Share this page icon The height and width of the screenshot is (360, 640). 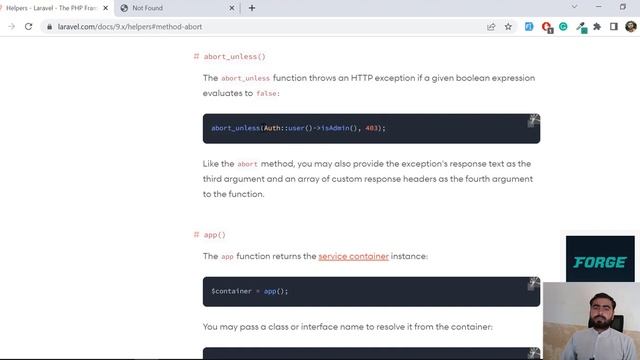[491, 27]
